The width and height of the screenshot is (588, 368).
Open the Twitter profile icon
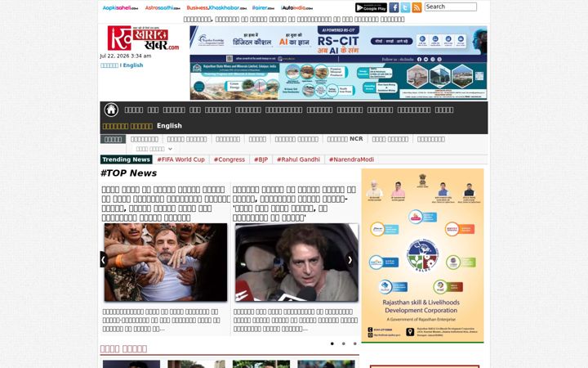point(405,7)
